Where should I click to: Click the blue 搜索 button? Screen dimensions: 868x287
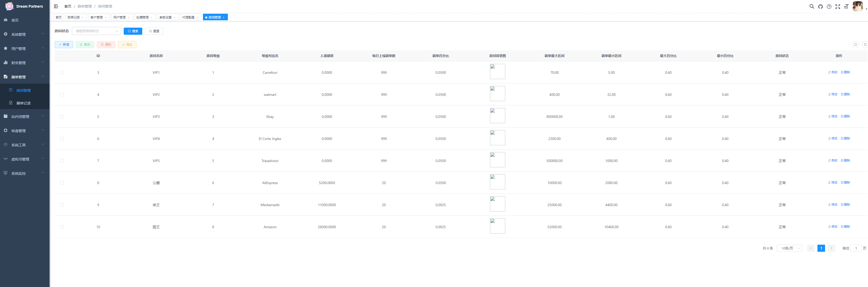click(133, 31)
